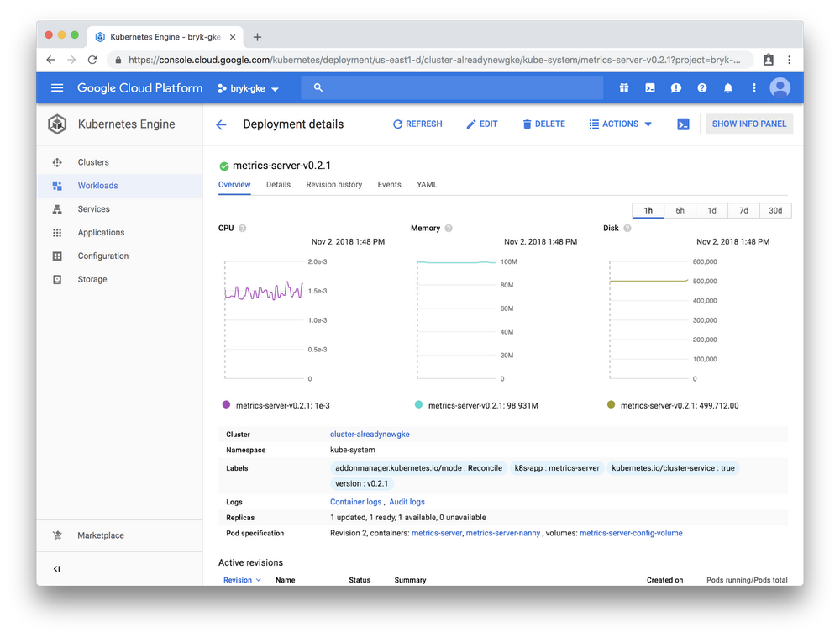Collapse the sidebar navigation panel
The image size is (840, 638).
57,569
